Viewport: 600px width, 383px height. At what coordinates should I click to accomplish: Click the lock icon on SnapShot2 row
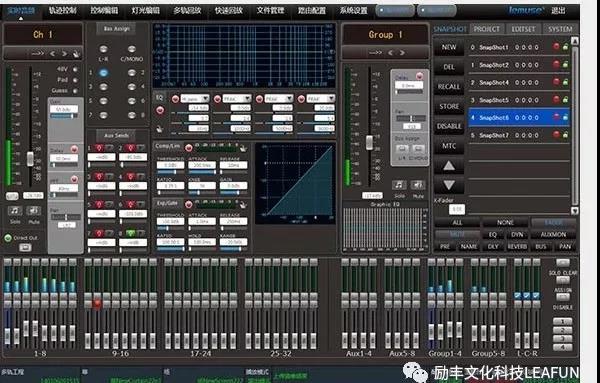(565, 65)
